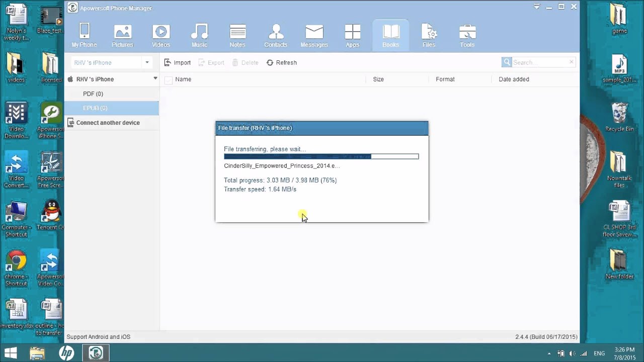Screen dimensions: 644x362
Task: Open the Windows Start button
Action: pyautogui.click(x=11, y=353)
